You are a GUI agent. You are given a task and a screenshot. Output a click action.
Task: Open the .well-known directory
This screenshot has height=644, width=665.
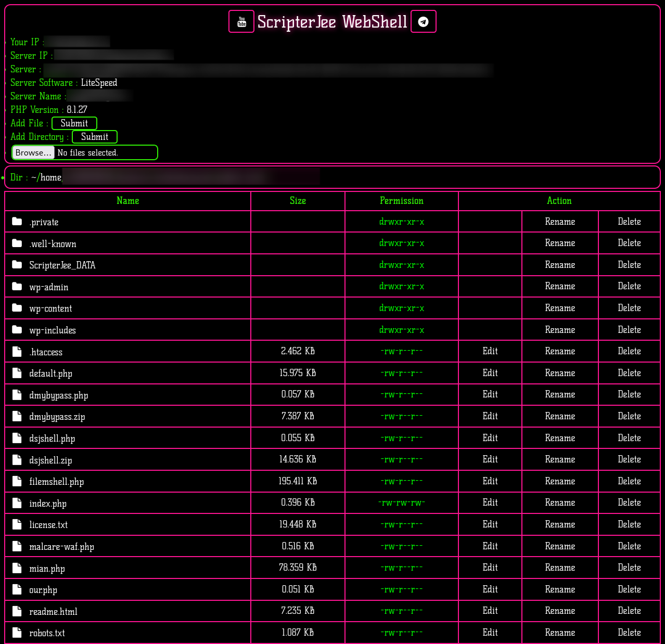point(53,244)
